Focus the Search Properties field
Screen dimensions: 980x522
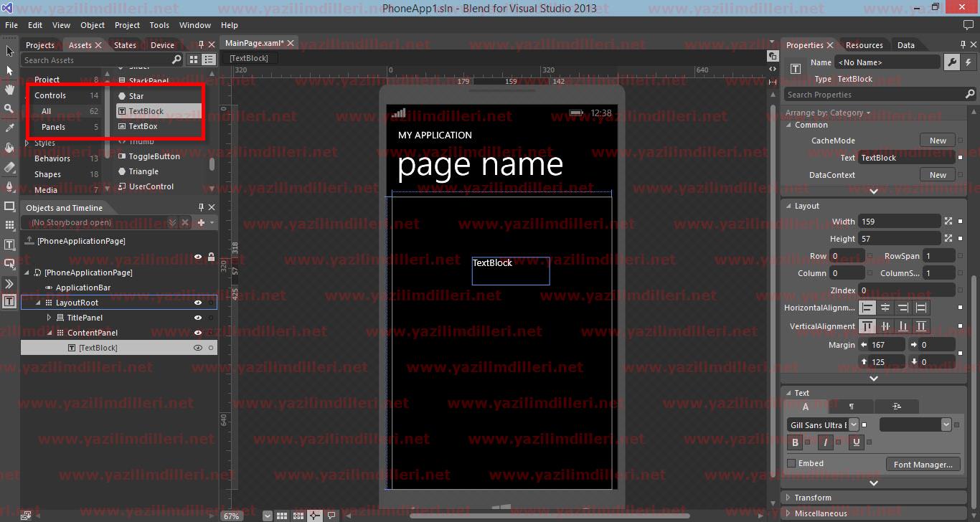[x=880, y=95]
